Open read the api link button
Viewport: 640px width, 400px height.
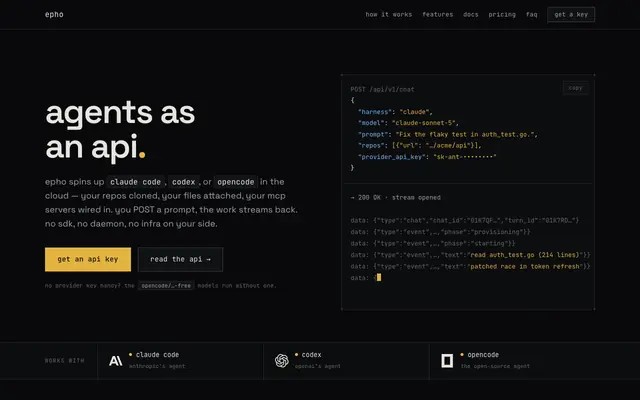(x=180, y=259)
